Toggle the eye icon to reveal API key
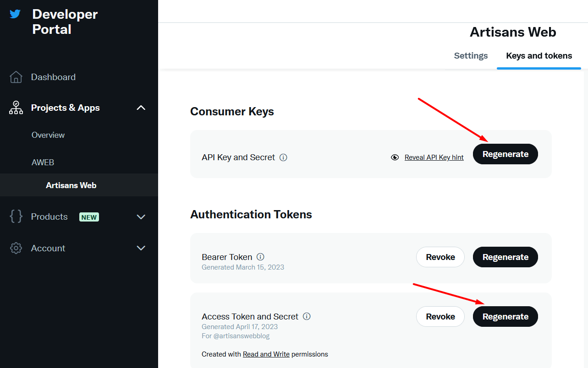588x368 pixels. click(x=395, y=157)
